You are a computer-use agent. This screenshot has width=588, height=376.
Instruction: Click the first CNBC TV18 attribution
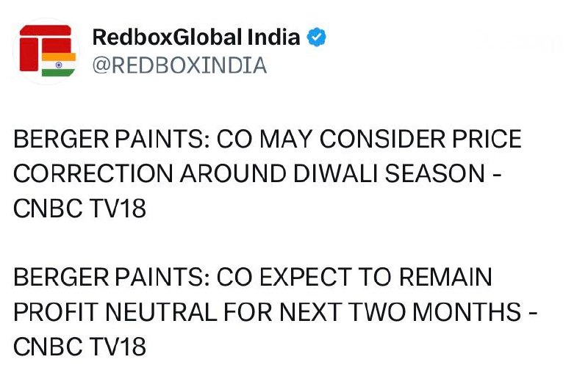(79, 209)
